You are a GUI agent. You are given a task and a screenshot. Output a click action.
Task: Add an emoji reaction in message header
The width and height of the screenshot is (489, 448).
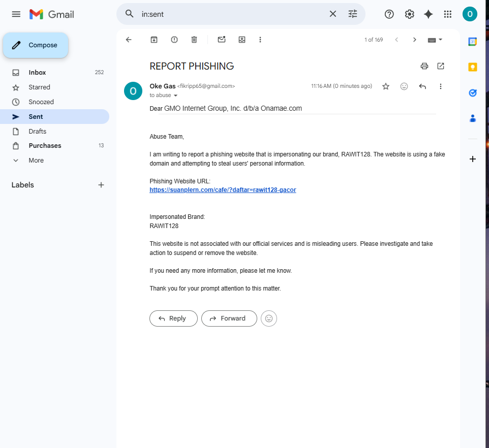coord(404,86)
